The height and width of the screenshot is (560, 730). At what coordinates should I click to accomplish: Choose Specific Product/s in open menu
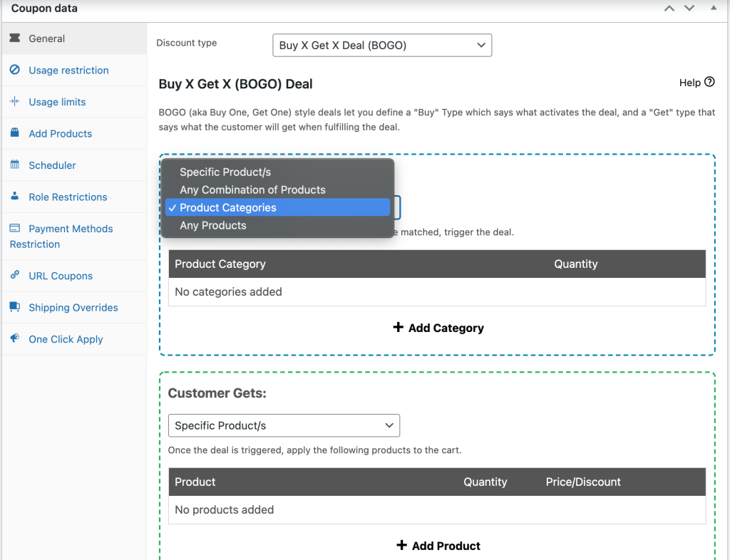coord(277,172)
